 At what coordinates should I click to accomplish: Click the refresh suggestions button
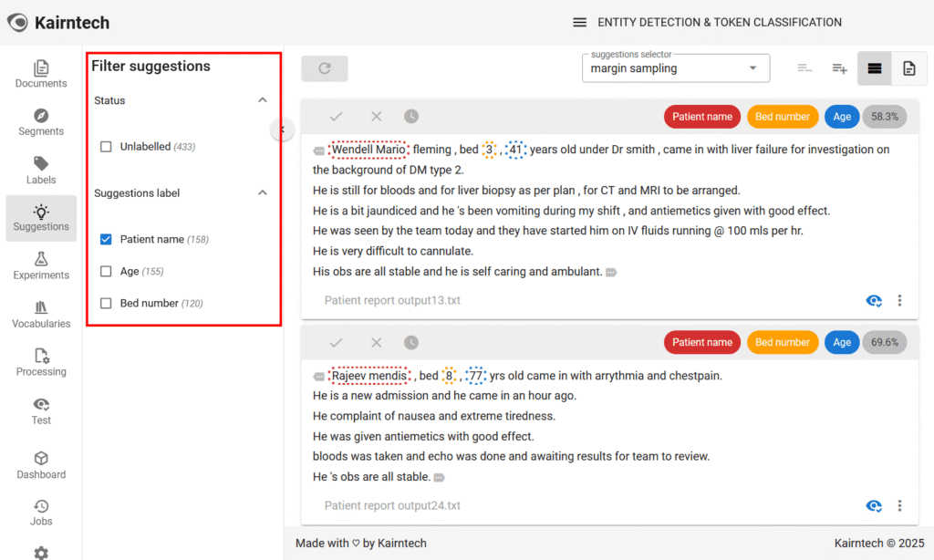coord(324,68)
